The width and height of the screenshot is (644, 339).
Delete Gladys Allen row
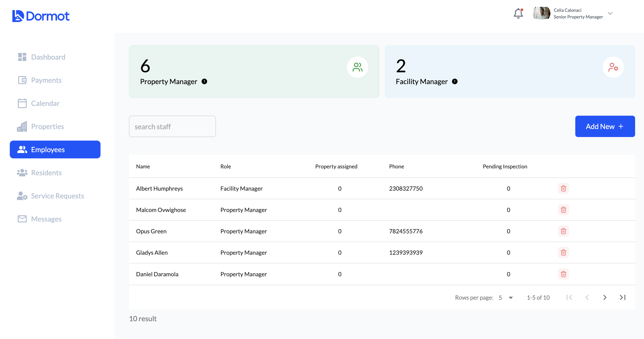click(563, 252)
